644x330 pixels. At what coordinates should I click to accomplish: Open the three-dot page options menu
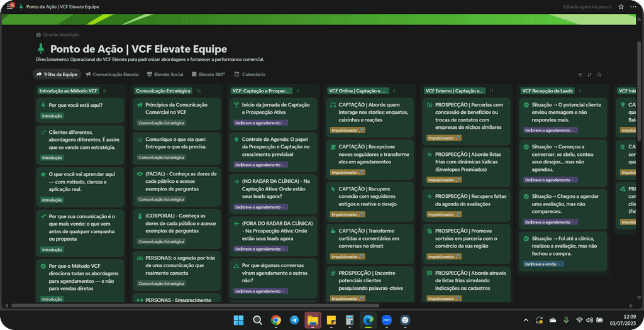[x=633, y=6]
